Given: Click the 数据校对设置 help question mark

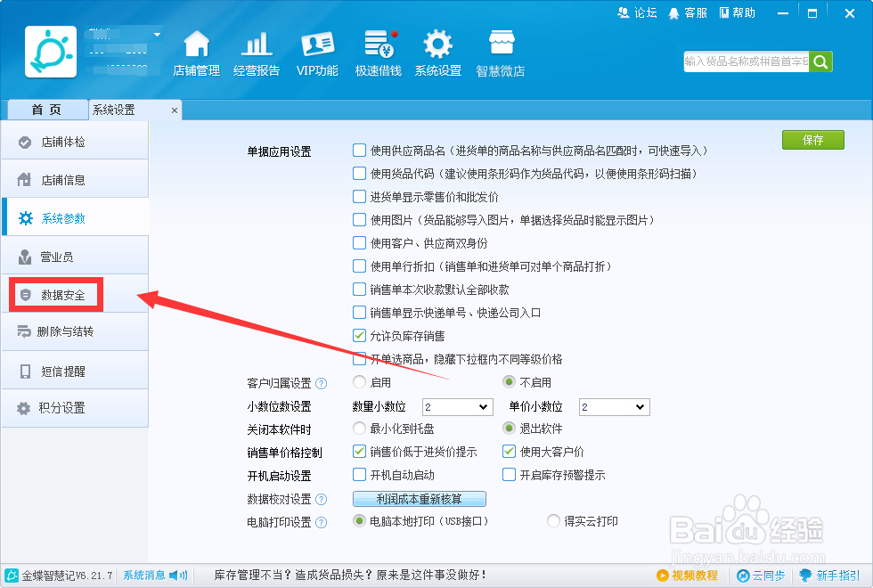Looking at the screenshot, I should point(322,500).
